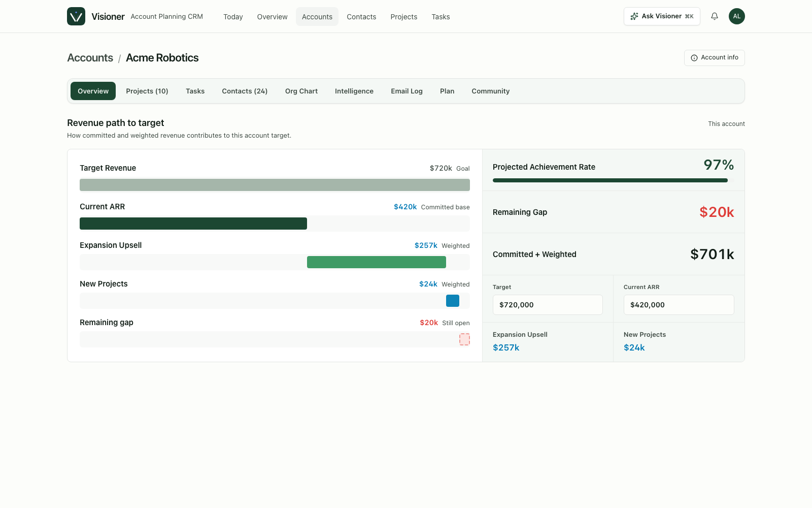Click the Visioner brand name
The width and height of the screenshot is (812, 508).
(x=108, y=17)
